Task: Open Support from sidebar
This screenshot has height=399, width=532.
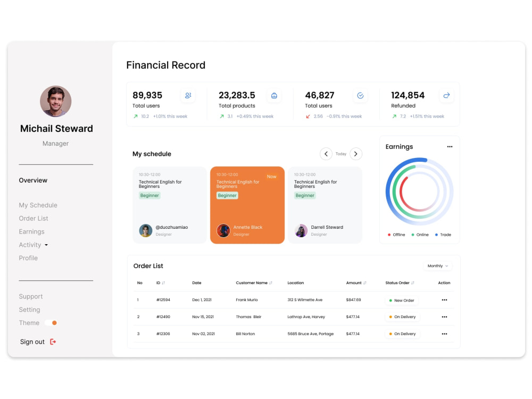Action: [30, 296]
